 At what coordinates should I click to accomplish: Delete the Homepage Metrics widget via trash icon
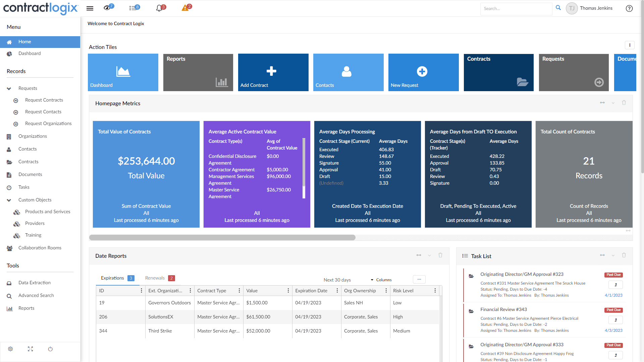pos(624,103)
